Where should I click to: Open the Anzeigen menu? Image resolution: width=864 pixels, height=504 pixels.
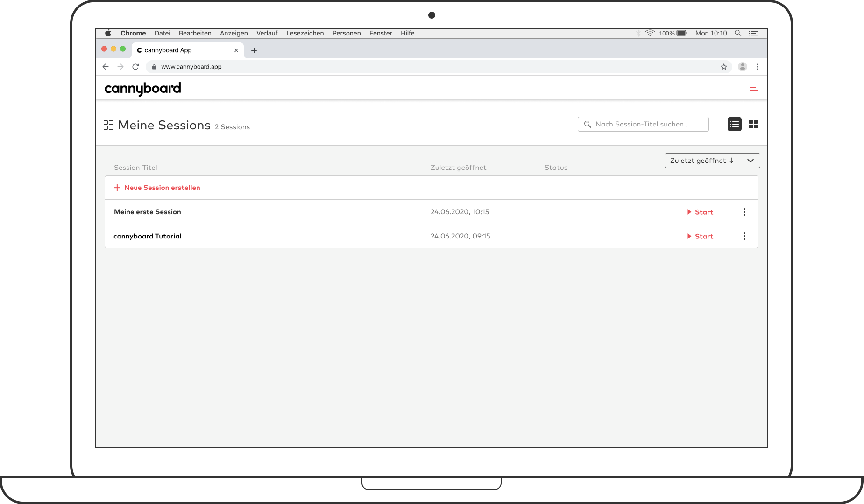(x=234, y=33)
